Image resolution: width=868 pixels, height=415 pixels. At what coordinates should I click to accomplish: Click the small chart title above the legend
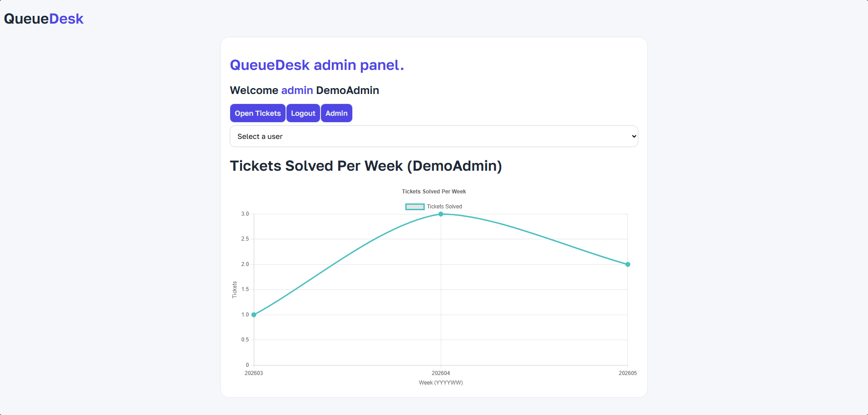(x=434, y=192)
